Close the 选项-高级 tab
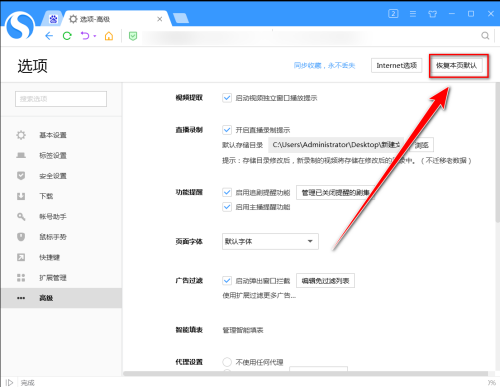The image size is (500, 387). coord(160,19)
